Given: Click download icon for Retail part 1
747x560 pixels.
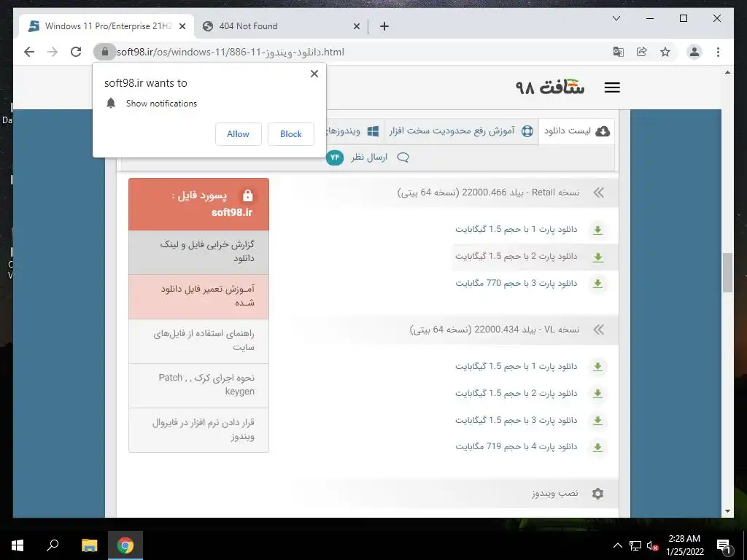Looking at the screenshot, I should click(x=597, y=230).
